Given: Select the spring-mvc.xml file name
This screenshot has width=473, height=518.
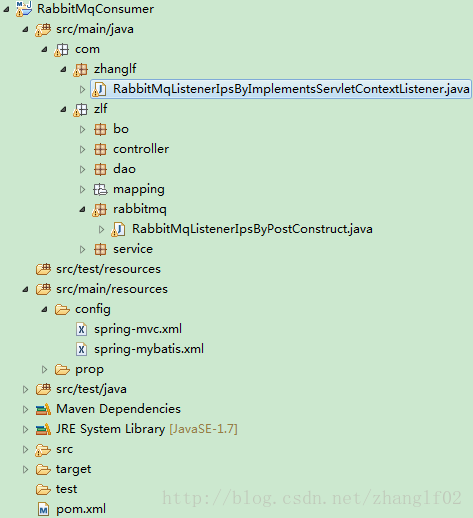Looking at the screenshot, I should coord(138,329).
